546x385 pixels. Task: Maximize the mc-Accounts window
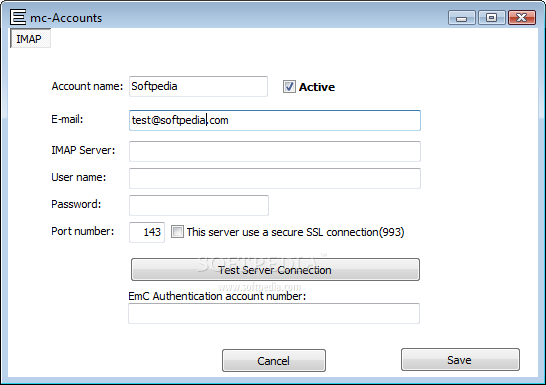pos(491,17)
